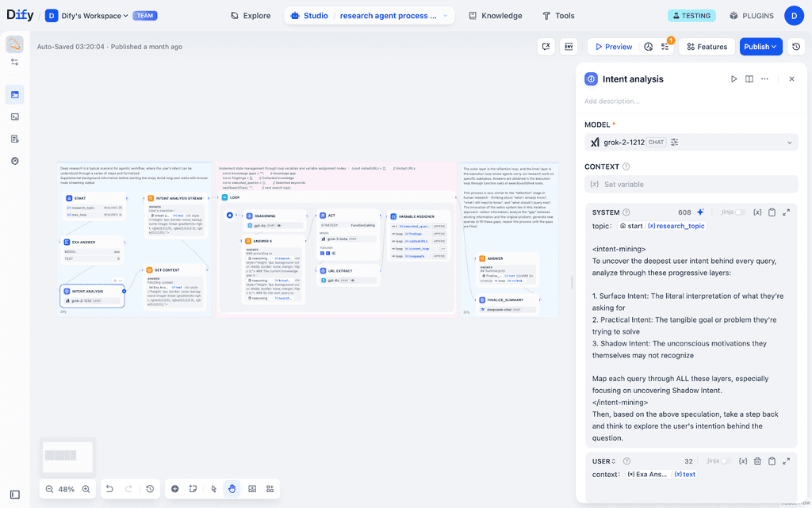This screenshot has width=812, height=508.
Task: Open the Explore menu item
Action: pyautogui.click(x=251, y=15)
